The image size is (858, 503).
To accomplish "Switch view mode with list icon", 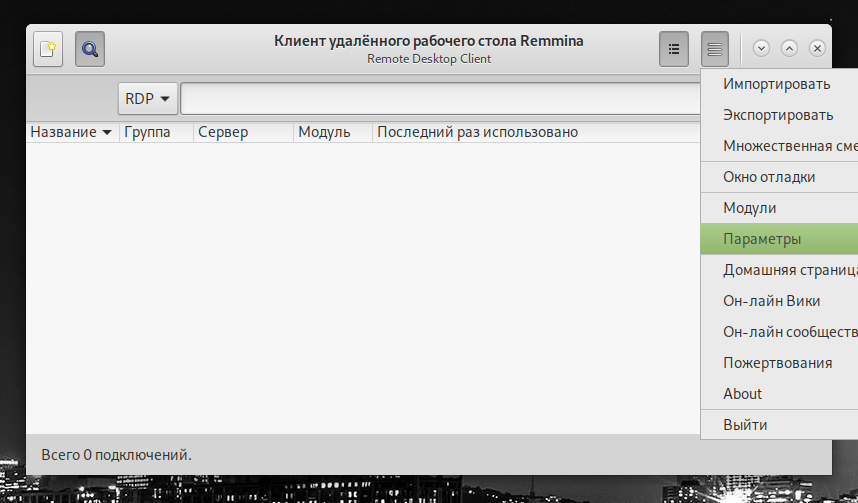I will click(674, 49).
